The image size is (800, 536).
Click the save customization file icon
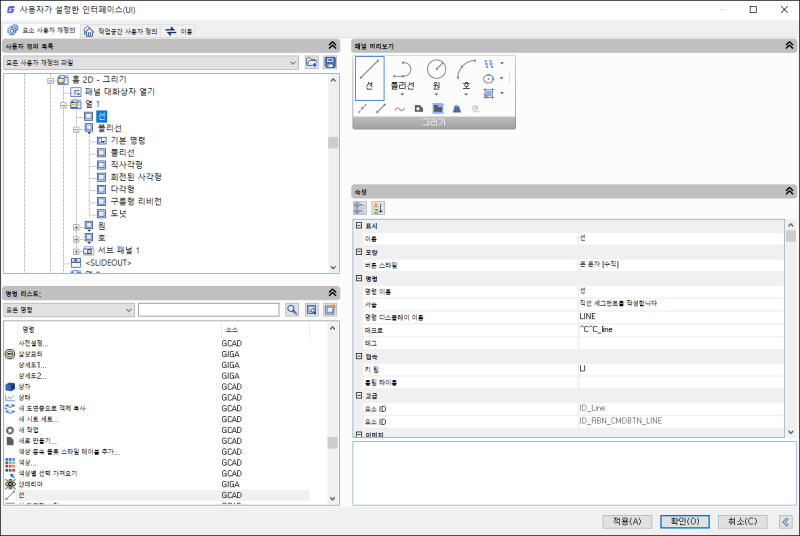click(x=330, y=63)
